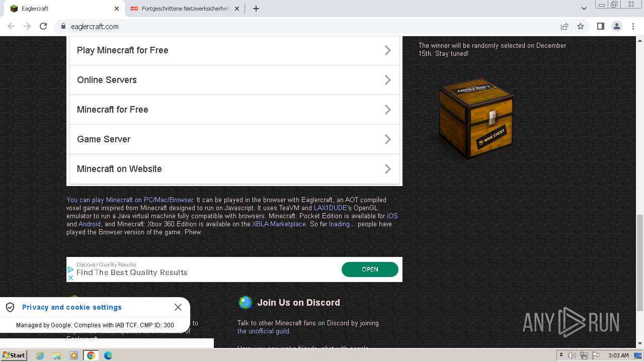Follow the LAX1DUDE link
The width and height of the screenshot is (644, 362).
coord(330,208)
